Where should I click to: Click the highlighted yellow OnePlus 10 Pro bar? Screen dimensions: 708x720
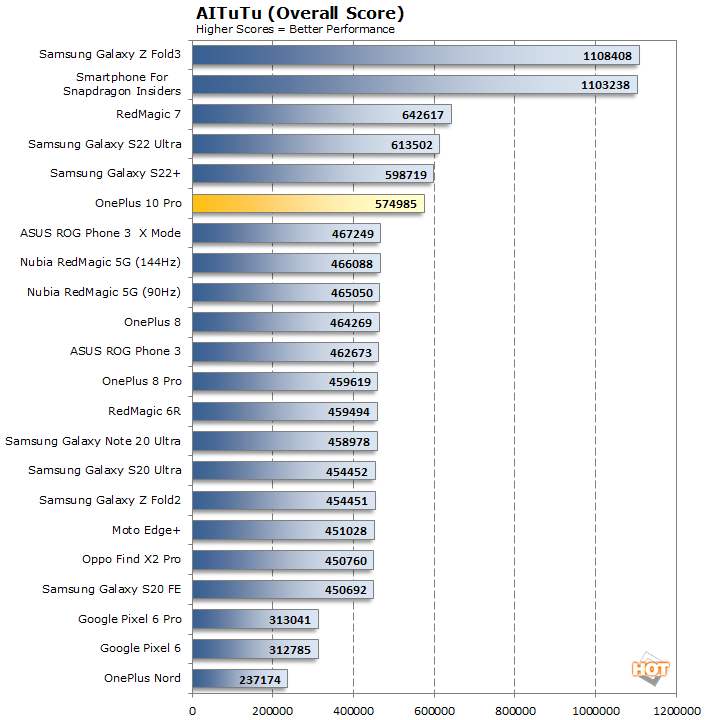coord(308,204)
